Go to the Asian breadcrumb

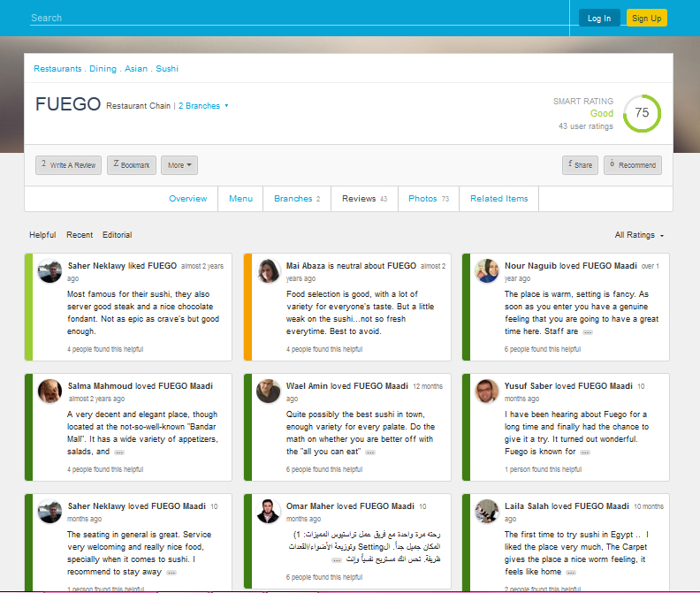pyautogui.click(x=136, y=69)
